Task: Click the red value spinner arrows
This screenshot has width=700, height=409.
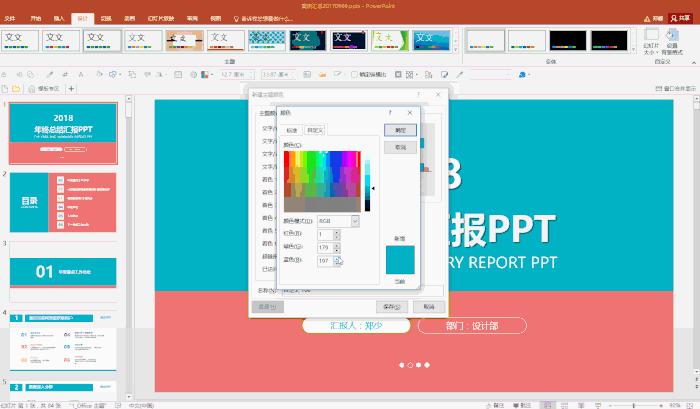Action: click(x=337, y=234)
